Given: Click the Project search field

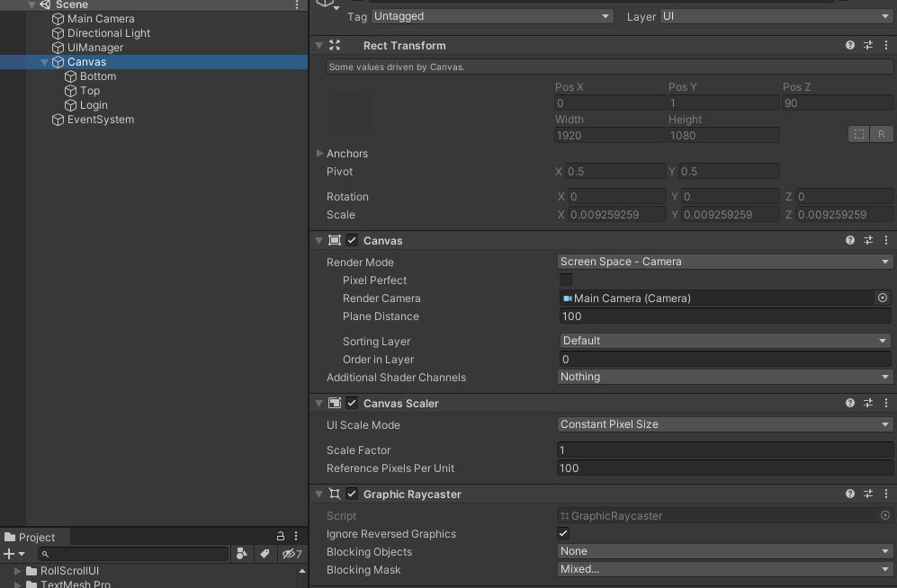Looking at the screenshot, I should point(133,554).
